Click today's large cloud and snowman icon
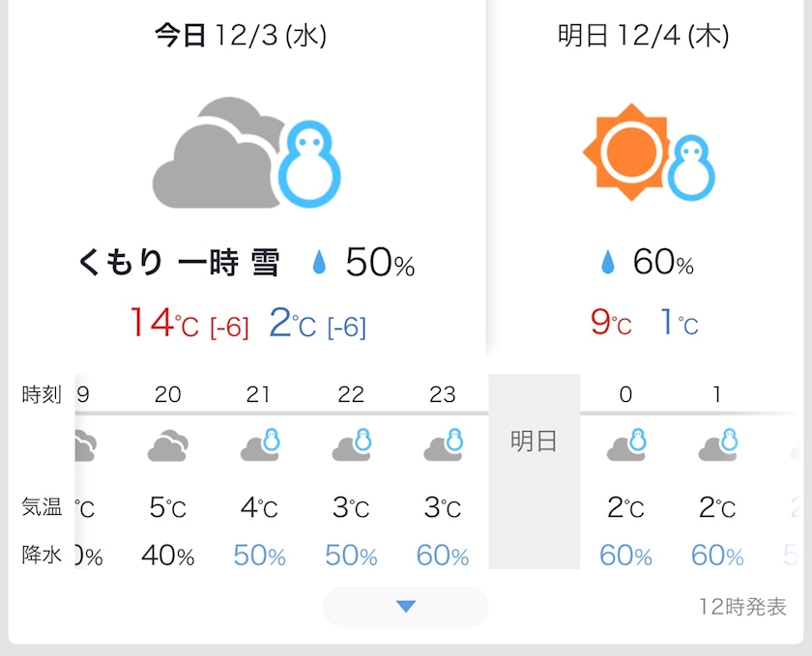 coord(246,153)
